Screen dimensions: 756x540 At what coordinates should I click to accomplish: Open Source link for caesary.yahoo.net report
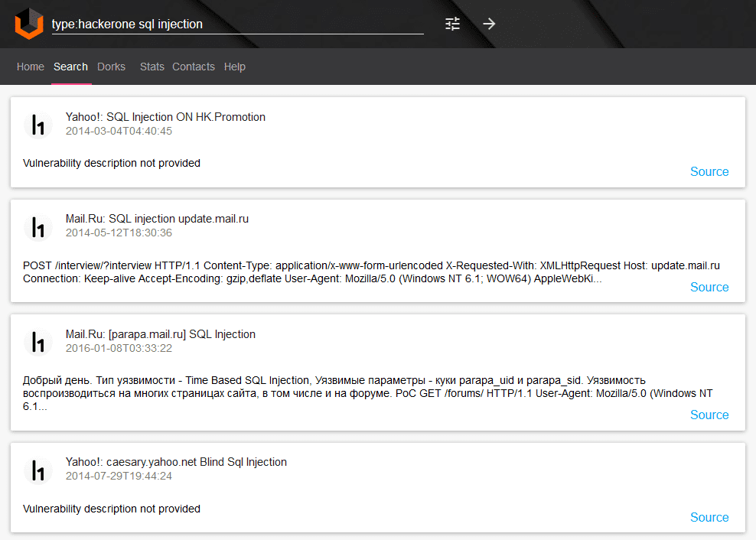click(709, 517)
